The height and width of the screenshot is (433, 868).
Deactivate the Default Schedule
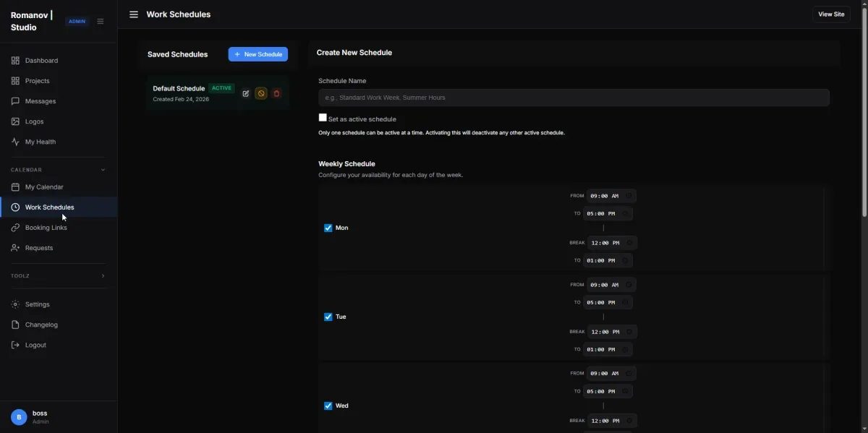(x=261, y=94)
